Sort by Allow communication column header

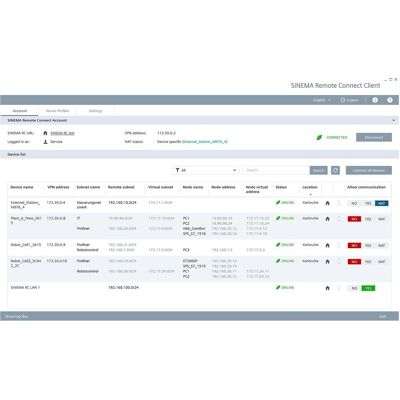[x=366, y=187]
